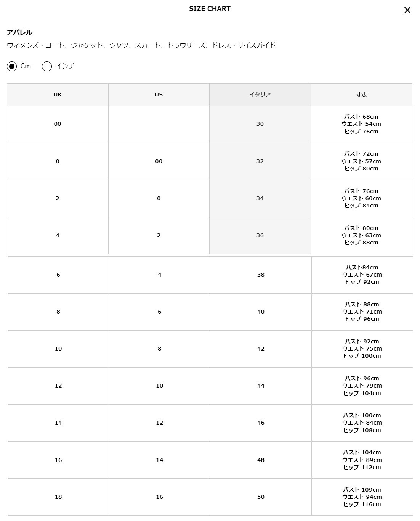
Task: Select the イタリア column header
Action: pyautogui.click(x=260, y=95)
